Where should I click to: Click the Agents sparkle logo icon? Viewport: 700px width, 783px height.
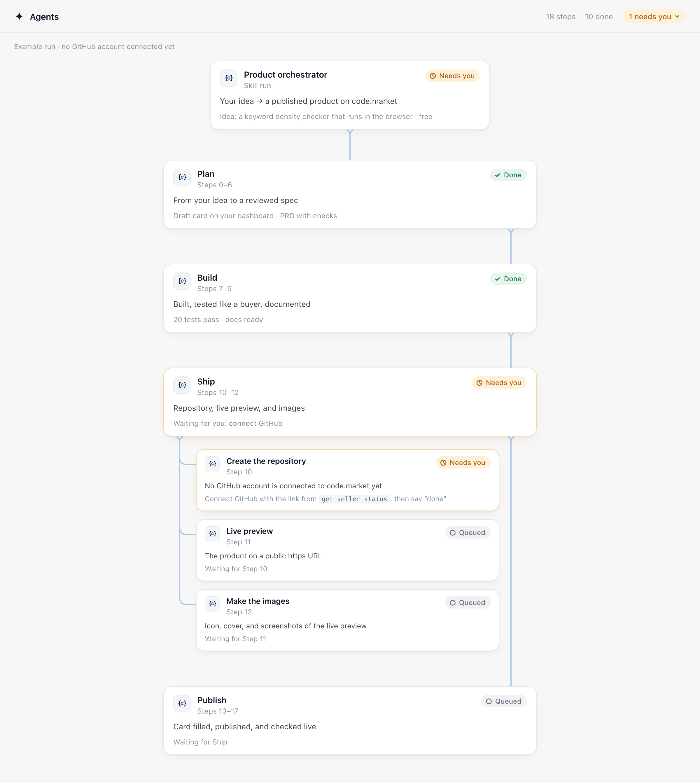[19, 17]
